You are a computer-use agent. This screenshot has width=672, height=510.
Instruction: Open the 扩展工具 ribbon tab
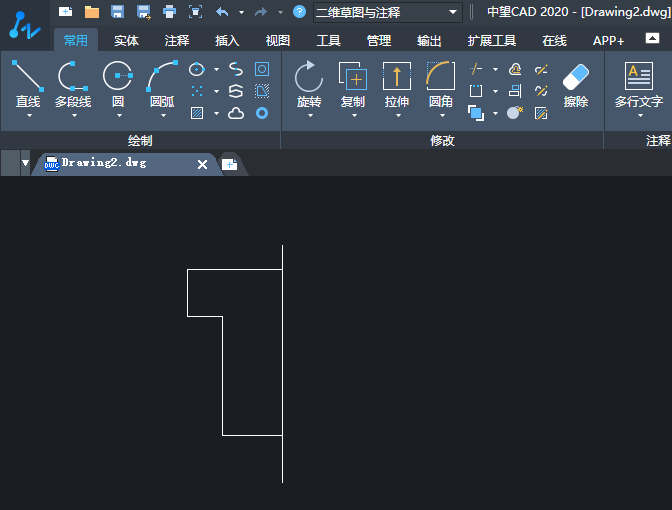492,41
